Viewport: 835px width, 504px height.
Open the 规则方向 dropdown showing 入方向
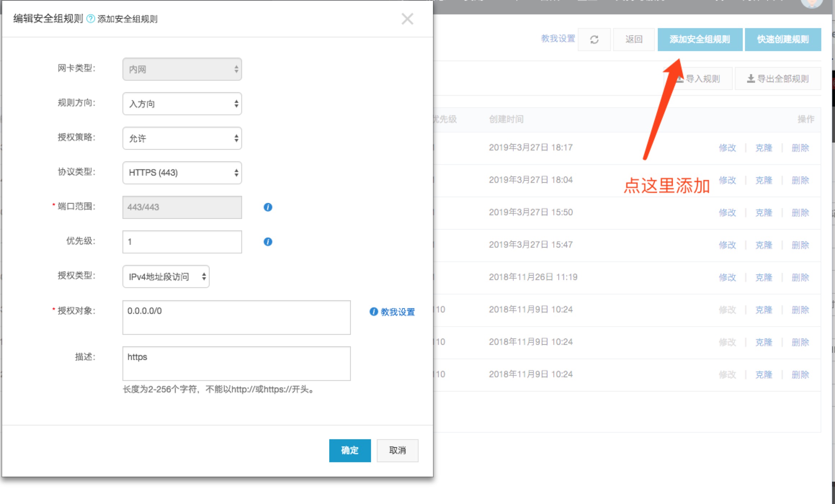coord(182,104)
